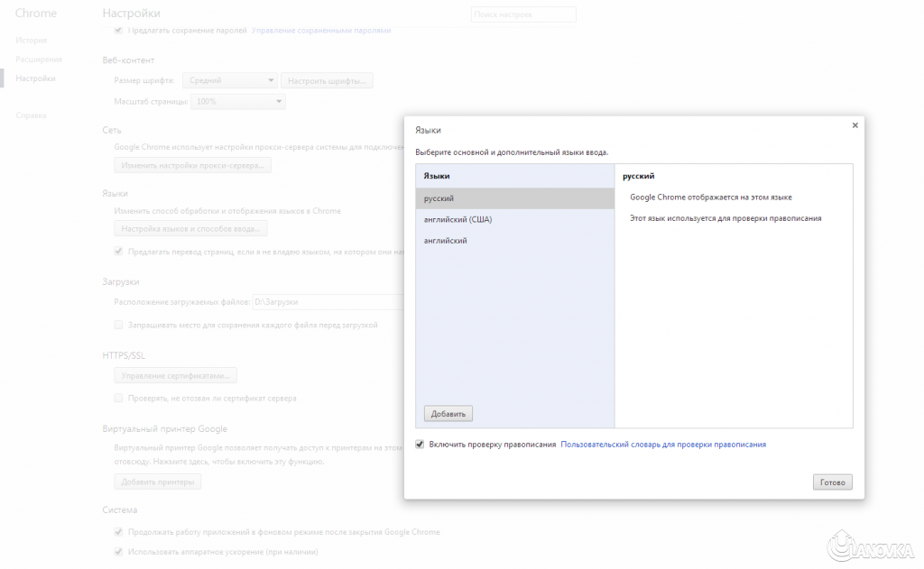
Task: Toggle the Использовать аппаратное ускорение checkbox
Action: point(118,552)
